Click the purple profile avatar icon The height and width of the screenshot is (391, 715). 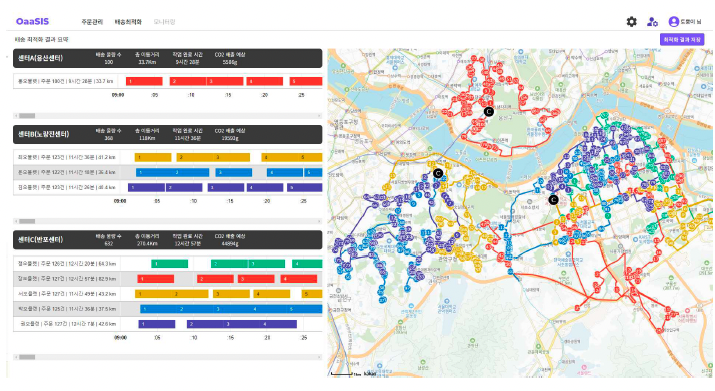674,21
